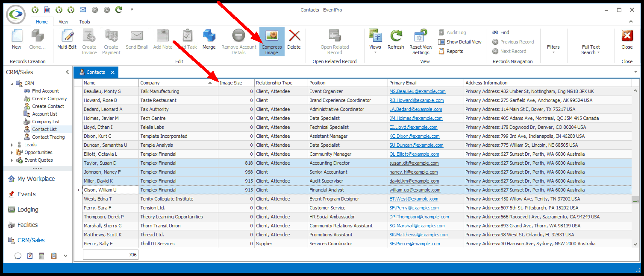Show more navigation buttons chevron
The height and width of the screenshot is (276, 644).
[x=65, y=256]
